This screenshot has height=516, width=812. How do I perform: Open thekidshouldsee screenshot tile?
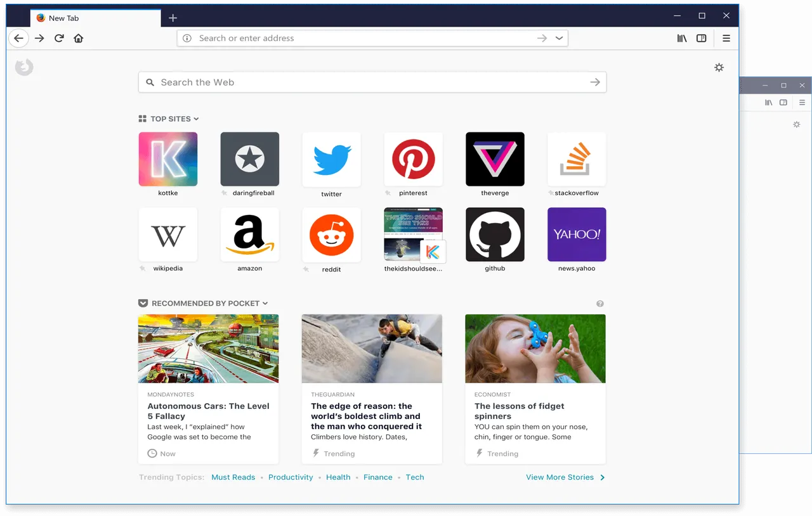click(414, 235)
